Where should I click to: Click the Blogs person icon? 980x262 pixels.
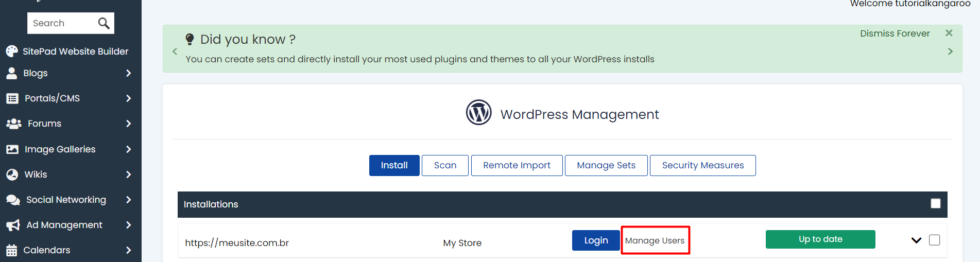(x=11, y=73)
